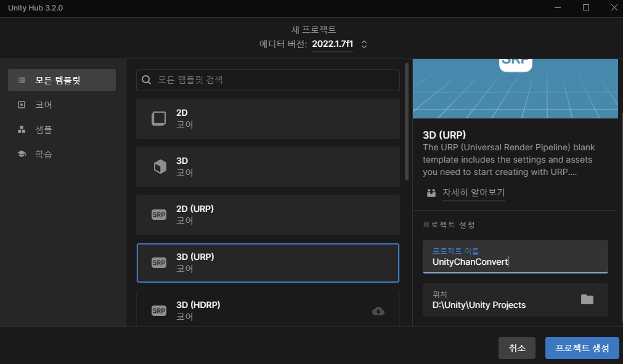Focus the 모든 템플릿 검색 search field
Screen dimensions: 623x364
tap(268, 80)
